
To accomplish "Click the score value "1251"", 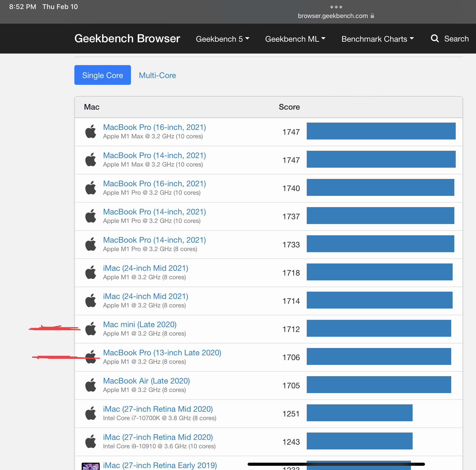I will point(291,414).
